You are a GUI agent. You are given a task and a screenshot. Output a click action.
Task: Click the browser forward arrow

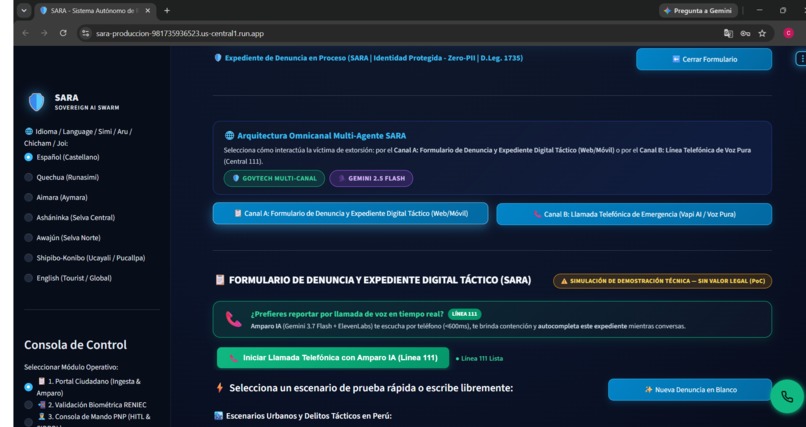44,33
